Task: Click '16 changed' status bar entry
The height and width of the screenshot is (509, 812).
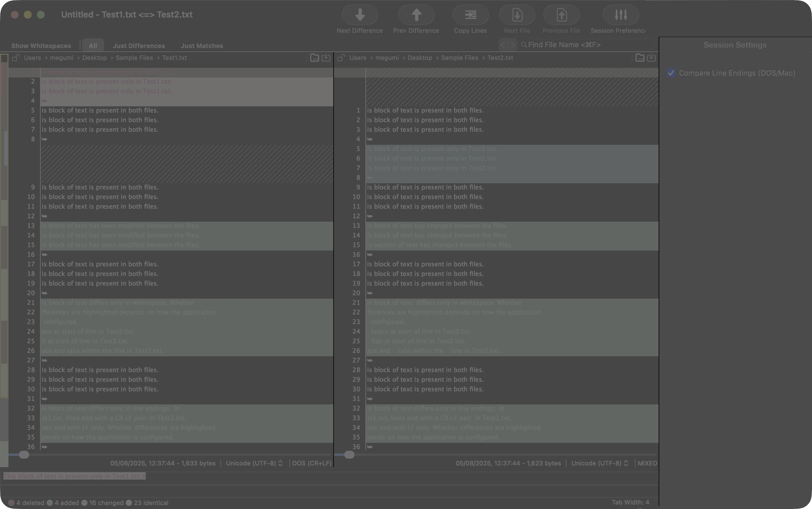Action: [x=102, y=502]
